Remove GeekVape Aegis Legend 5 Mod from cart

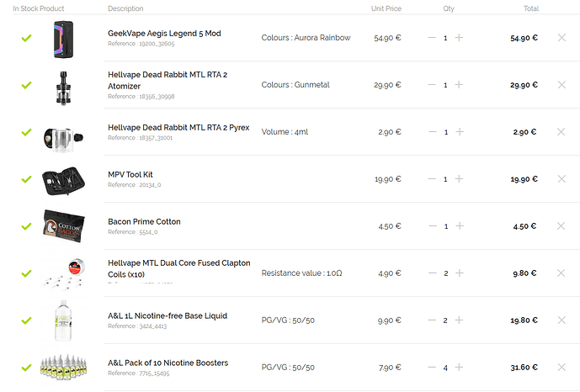coord(561,38)
